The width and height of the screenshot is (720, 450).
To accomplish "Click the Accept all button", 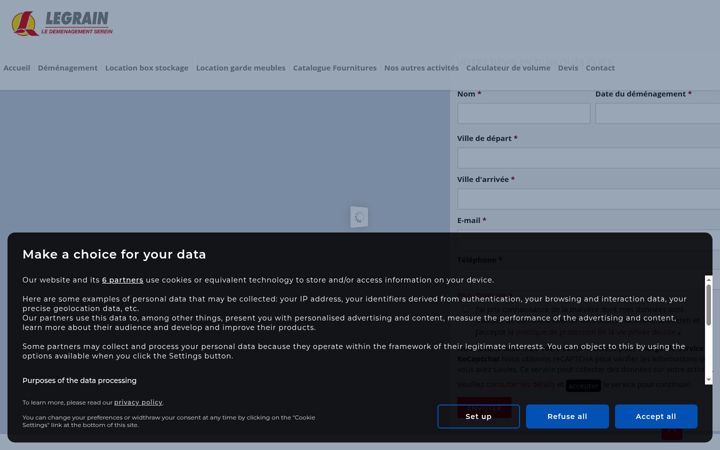I will pyautogui.click(x=656, y=416).
